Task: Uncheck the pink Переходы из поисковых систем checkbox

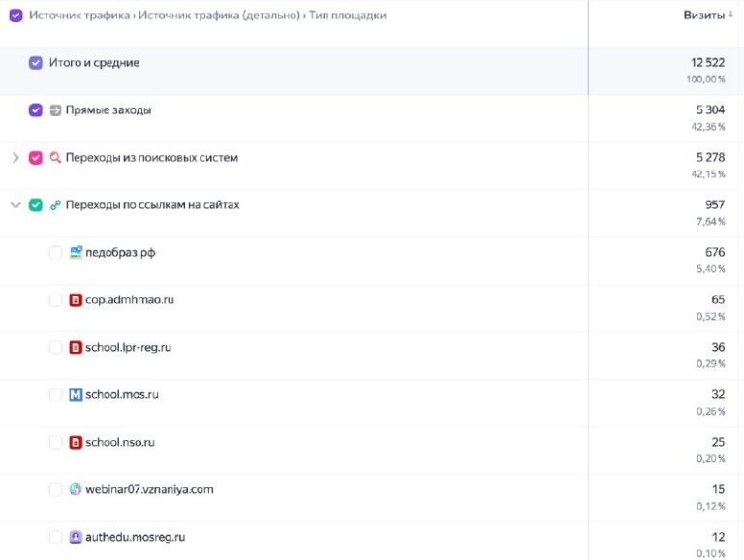Action: tap(36, 158)
